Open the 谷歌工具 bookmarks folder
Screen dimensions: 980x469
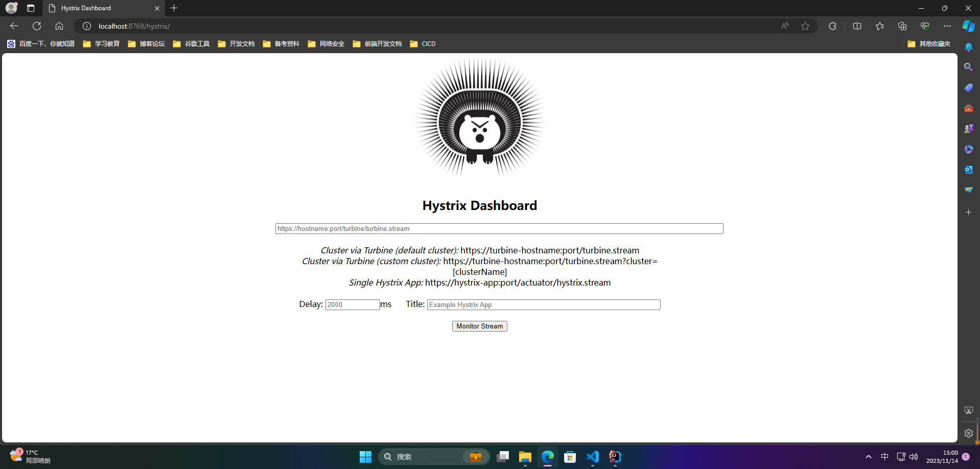[191, 44]
